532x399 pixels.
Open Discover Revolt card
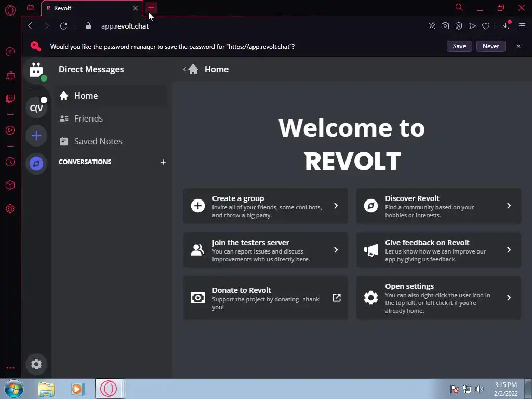click(x=438, y=206)
